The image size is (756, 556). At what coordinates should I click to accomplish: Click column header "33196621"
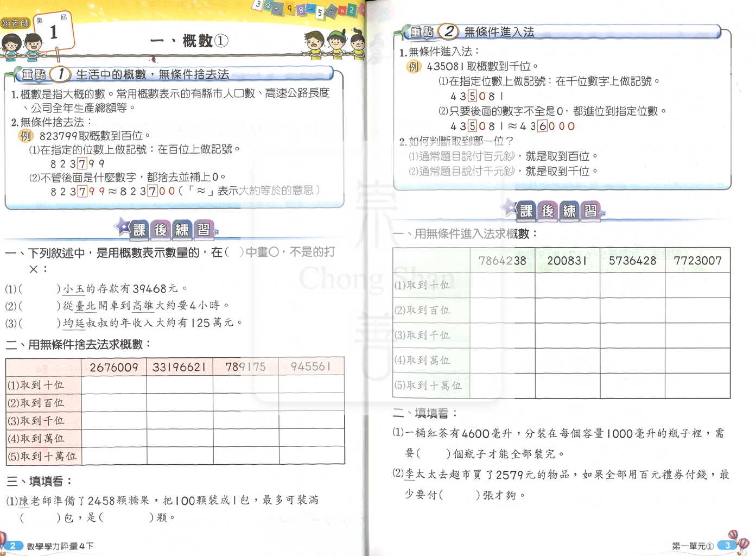[x=180, y=367]
